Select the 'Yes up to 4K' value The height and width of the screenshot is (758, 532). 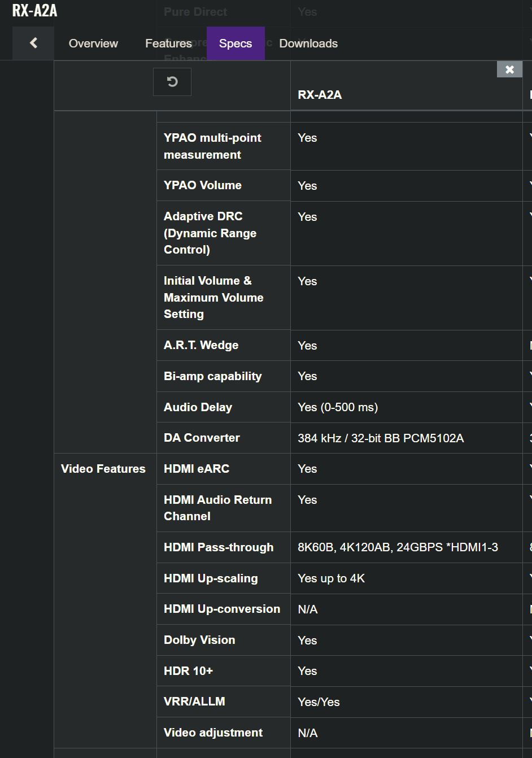coord(331,578)
